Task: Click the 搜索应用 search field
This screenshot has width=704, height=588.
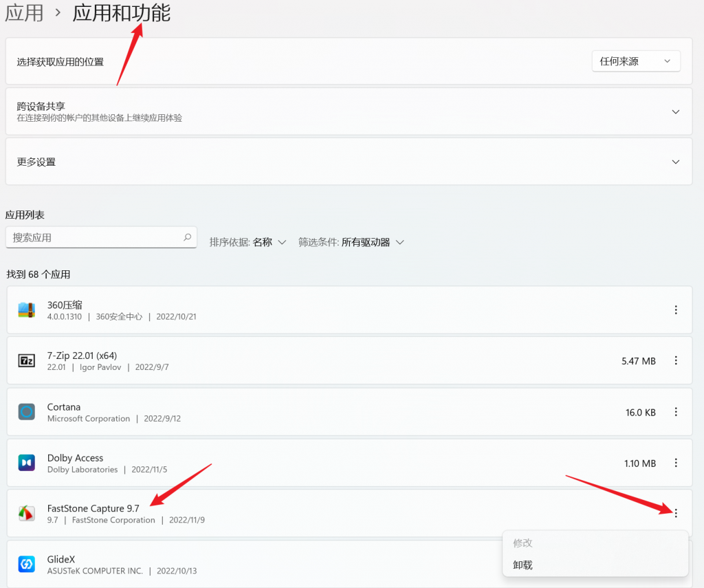Action: [x=101, y=237]
